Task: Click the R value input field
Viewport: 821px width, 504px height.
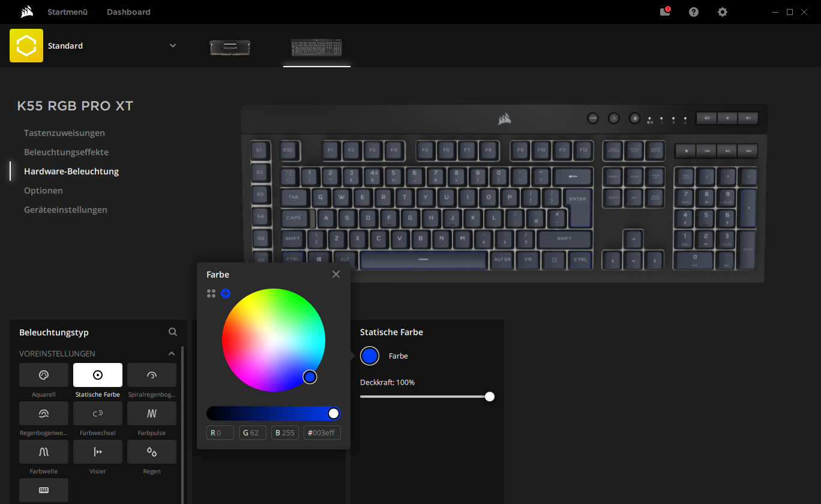Action: coord(220,433)
